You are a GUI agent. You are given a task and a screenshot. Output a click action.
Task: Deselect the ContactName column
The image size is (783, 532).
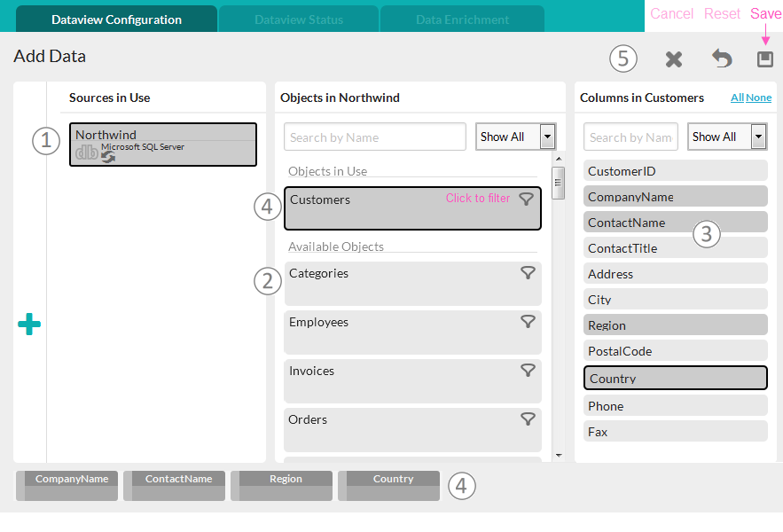(675, 222)
